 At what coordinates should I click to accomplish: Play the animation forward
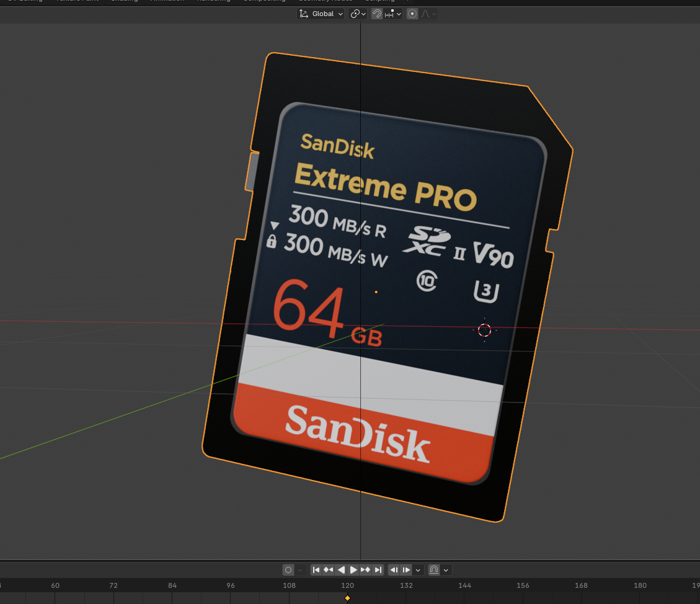(x=353, y=570)
